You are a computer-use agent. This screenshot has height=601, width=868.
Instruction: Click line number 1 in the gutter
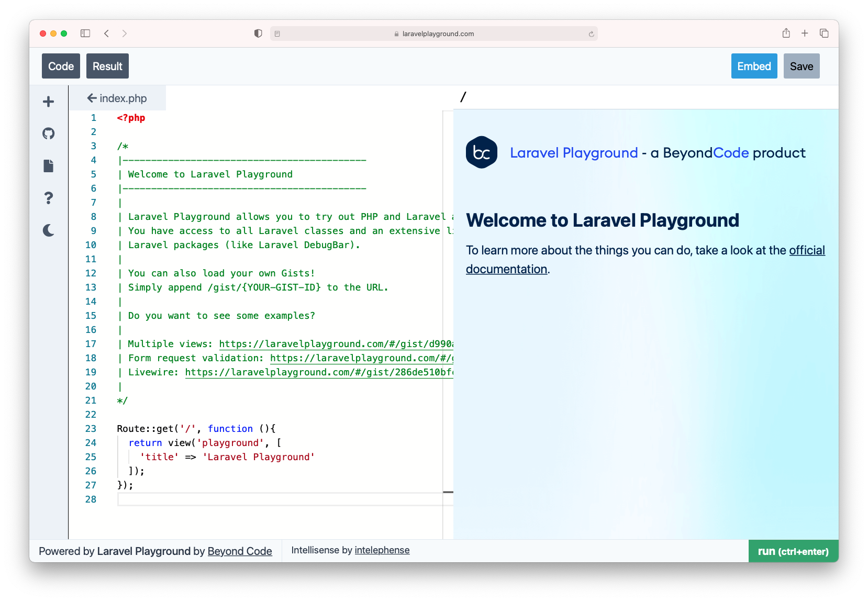(x=94, y=118)
